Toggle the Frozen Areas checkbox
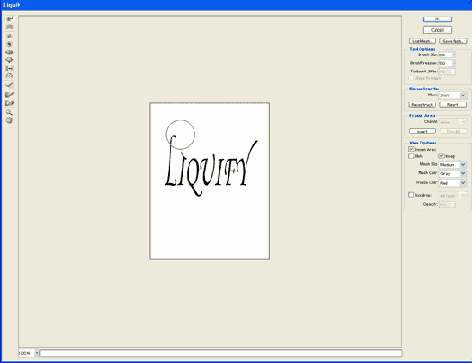Viewport: 472px width, 363px height. click(x=411, y=149)
